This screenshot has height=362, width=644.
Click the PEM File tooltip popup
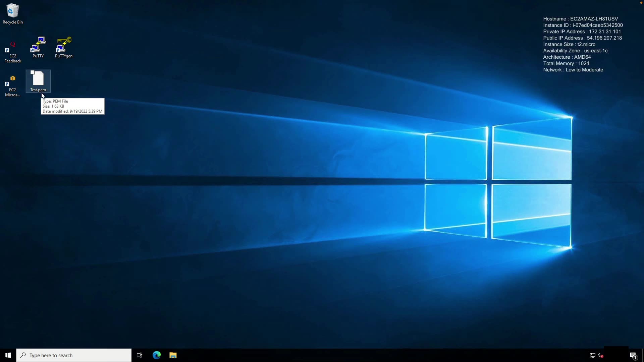(72, 106)
